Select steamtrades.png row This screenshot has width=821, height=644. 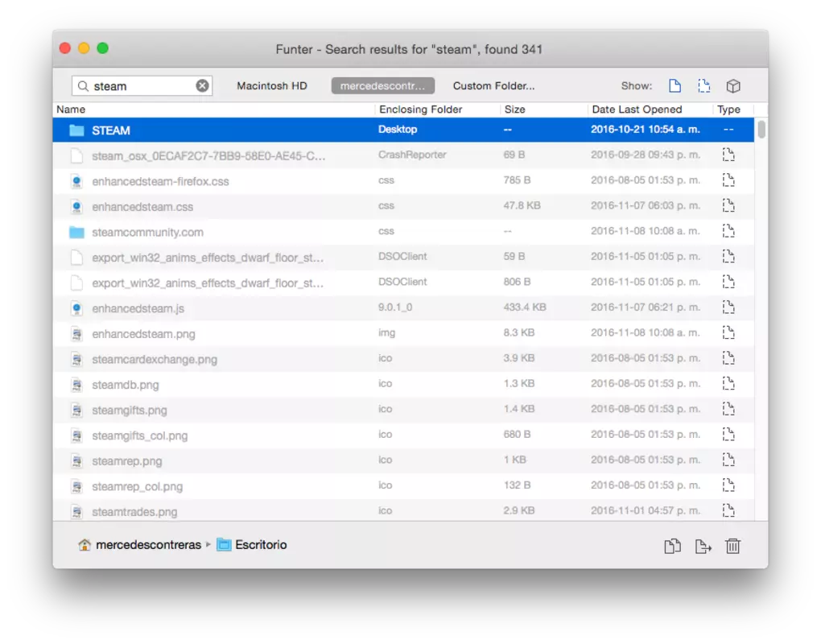coord(403,510)
